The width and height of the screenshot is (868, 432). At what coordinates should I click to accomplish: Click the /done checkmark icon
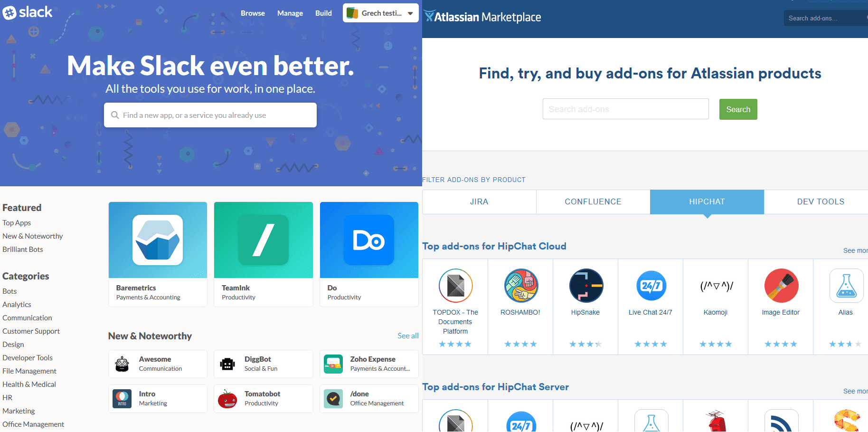[x=333, y=399]
